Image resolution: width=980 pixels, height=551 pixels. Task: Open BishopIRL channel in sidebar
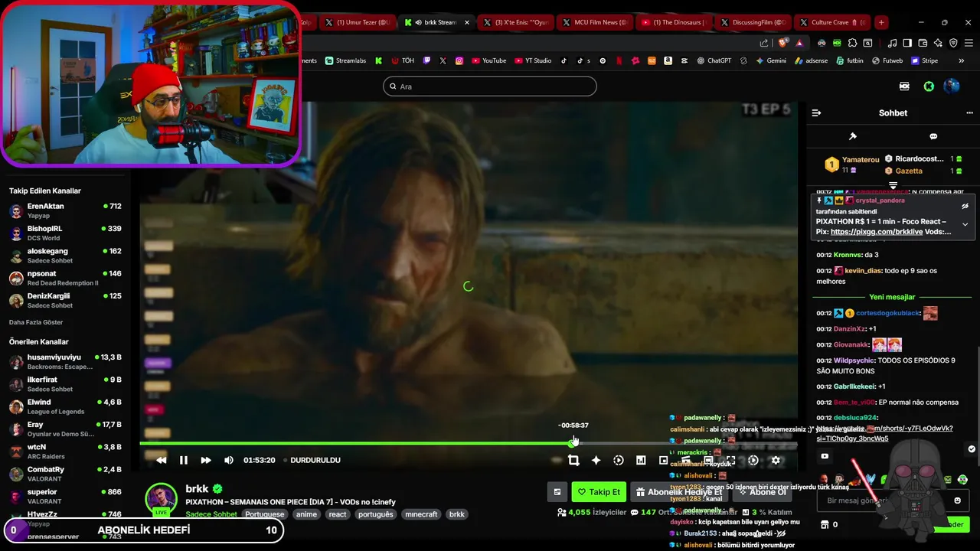(65, 233)
